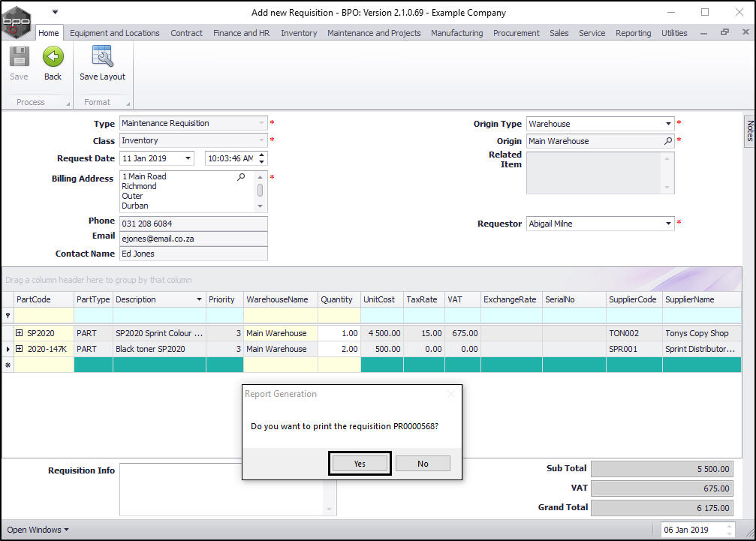The height and width of the screenshot is (541, 756).
Task: Open the Origin Type dropdown
Action: point(668,124)
